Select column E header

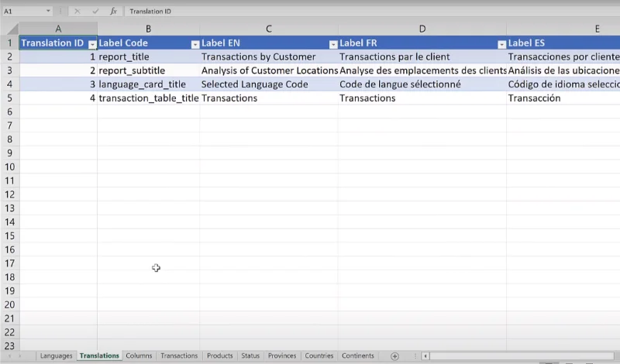pyautogui.click(x=563, y=29)
